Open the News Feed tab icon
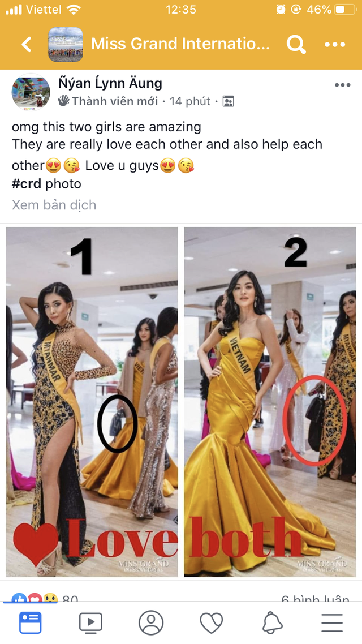Screen dimensions: 362x644 pyautogui.click(x=31, y=622)
